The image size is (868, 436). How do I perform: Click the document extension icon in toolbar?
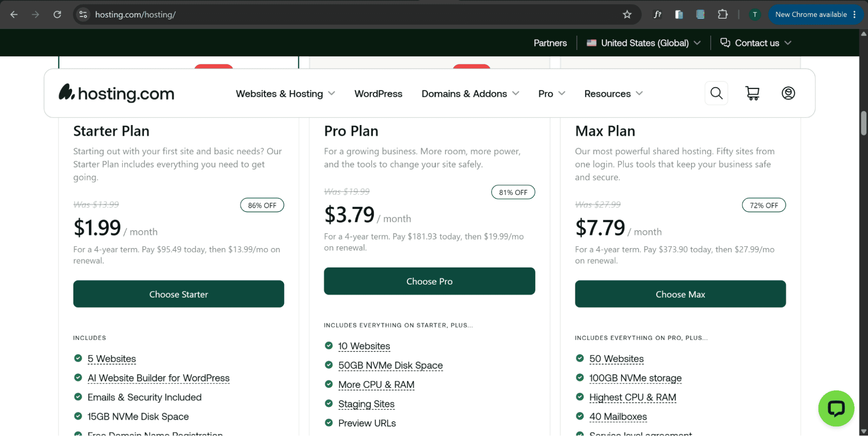679,14
